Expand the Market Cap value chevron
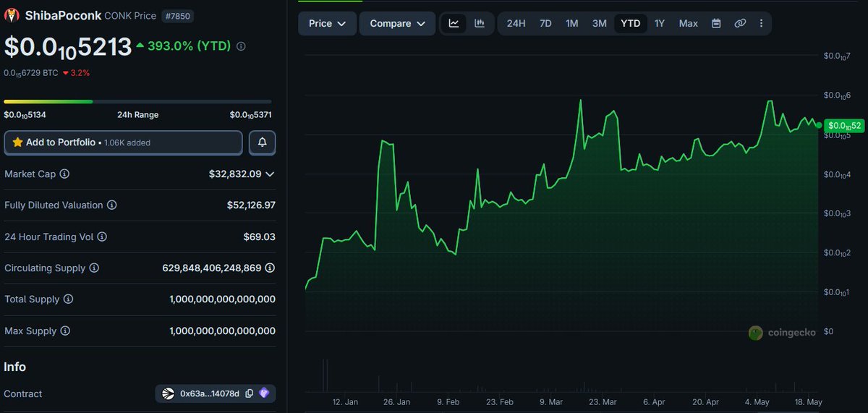The image size is (868, 413). point(270,174)
